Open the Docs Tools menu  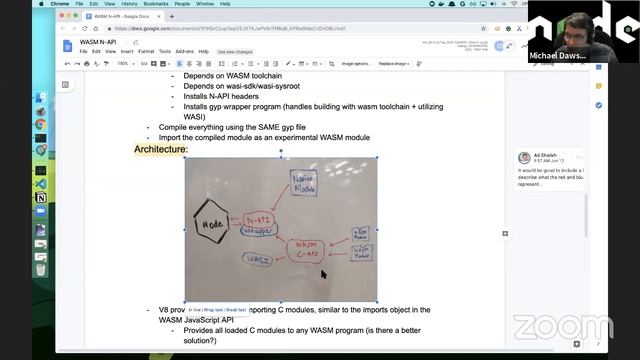point(165,51)
